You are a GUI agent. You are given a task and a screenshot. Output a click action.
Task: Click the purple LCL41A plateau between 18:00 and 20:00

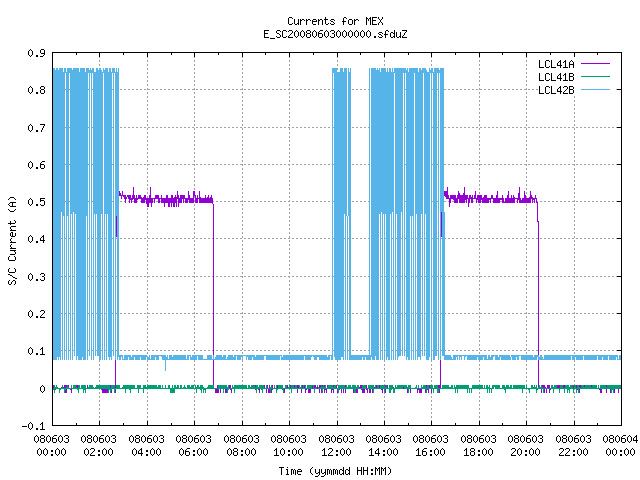click(x=503, y=199)
